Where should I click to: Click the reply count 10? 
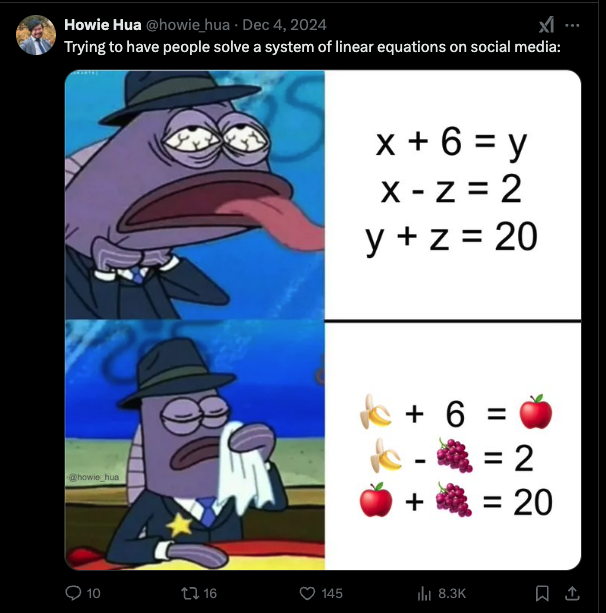click(x=93, y=593)
